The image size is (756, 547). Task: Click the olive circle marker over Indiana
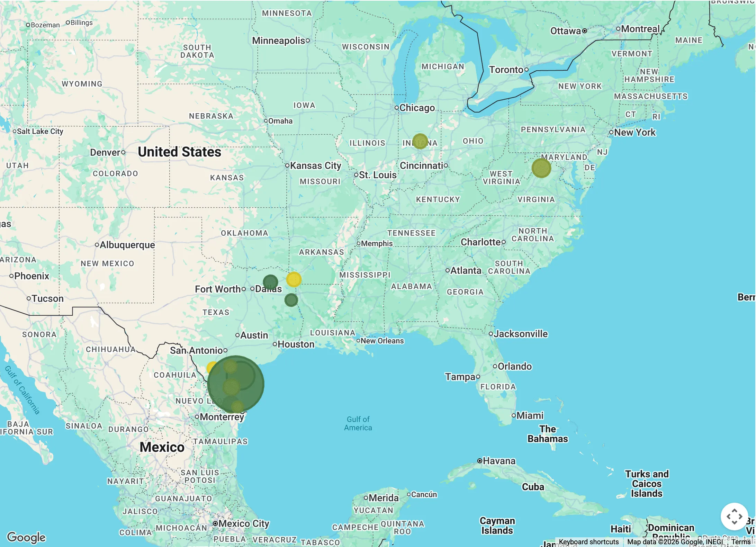pyautogui.click(x=420, y=141)
